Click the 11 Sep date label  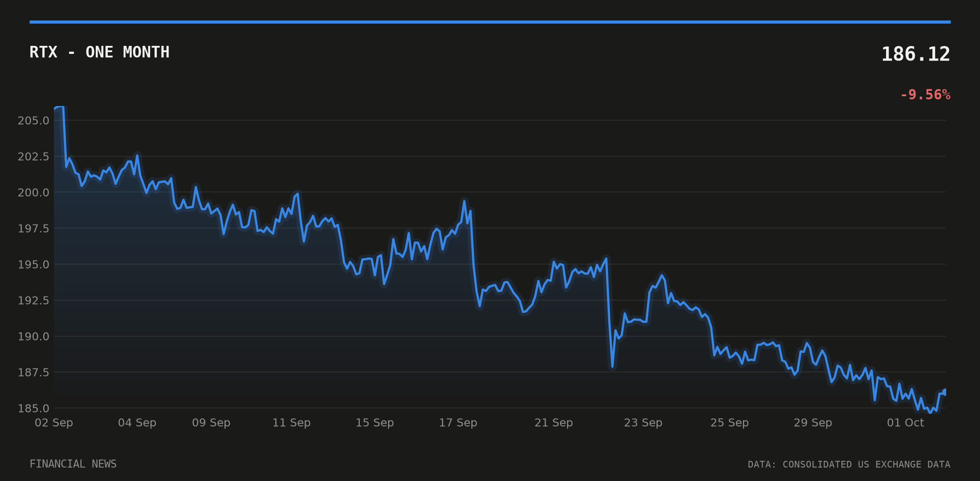point(291,423)
